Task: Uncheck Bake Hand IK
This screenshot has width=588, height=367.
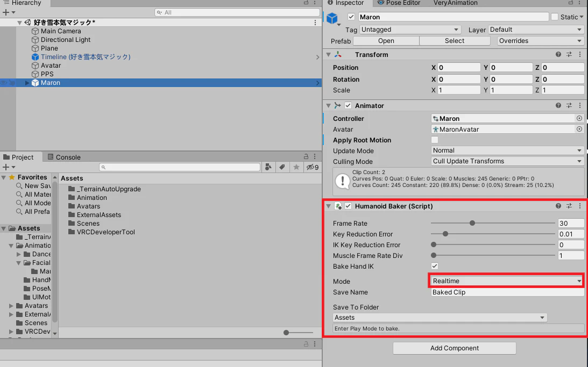Action: pos(435,267)
